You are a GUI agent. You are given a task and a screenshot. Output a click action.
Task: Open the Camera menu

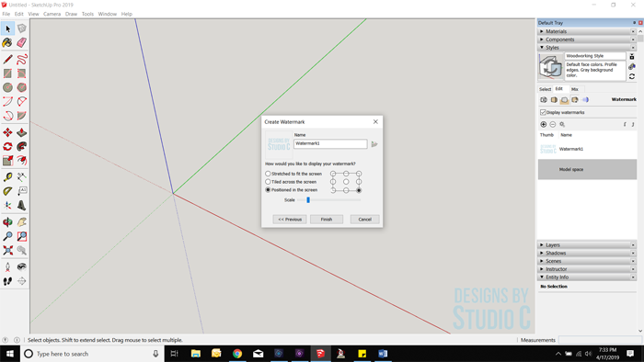52,14
